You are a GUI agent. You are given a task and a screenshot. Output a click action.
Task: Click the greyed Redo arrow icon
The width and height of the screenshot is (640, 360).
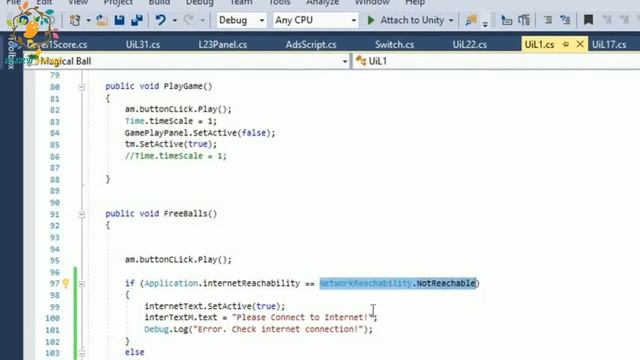click(x=188, y=20)
